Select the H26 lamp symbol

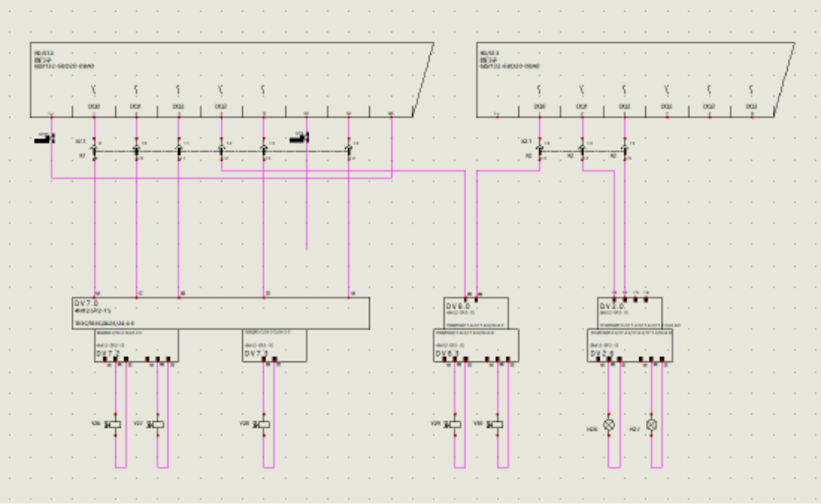(610, 424)
